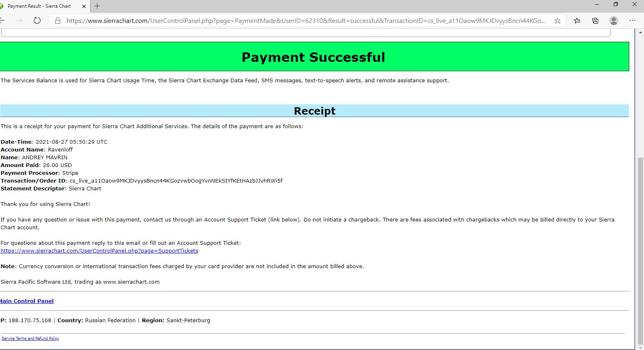Select the Statement Descriptor value Sierra Chart
The width and height of the screenshot is (644, 350).
pyautogui.click(x=85, y=189)
